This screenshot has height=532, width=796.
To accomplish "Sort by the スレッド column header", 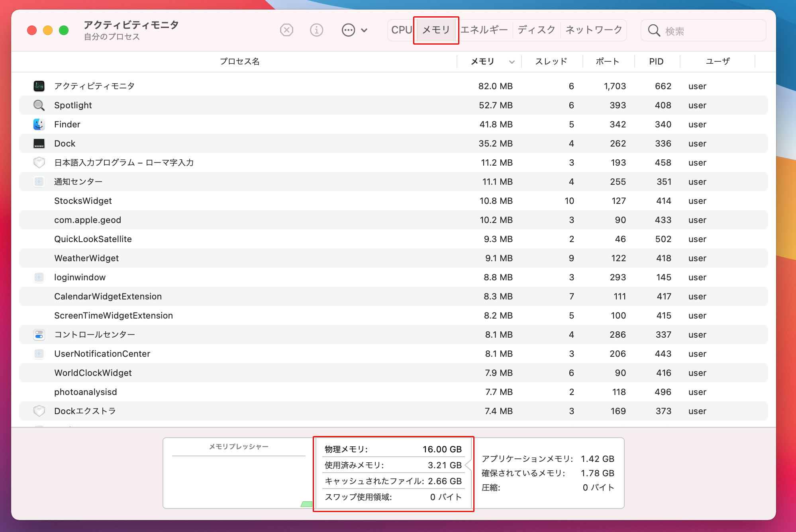I will tap(551, 61).
